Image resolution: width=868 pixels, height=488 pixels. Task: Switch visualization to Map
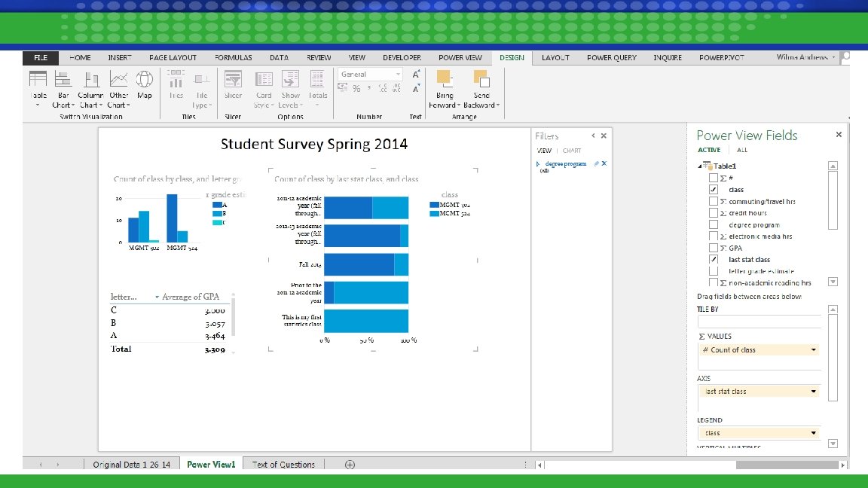[144, 80]
